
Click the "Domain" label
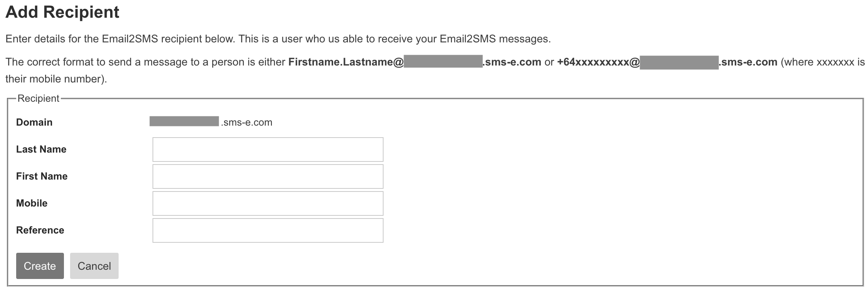click(34, 123)
